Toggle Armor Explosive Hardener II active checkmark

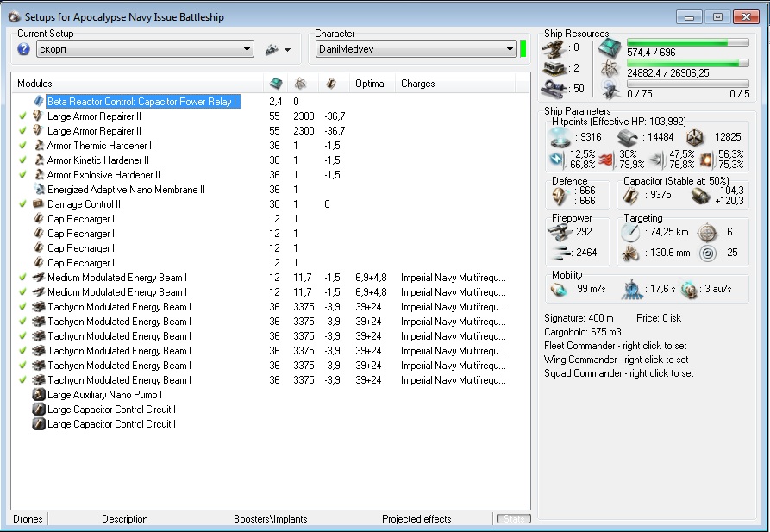22,175
